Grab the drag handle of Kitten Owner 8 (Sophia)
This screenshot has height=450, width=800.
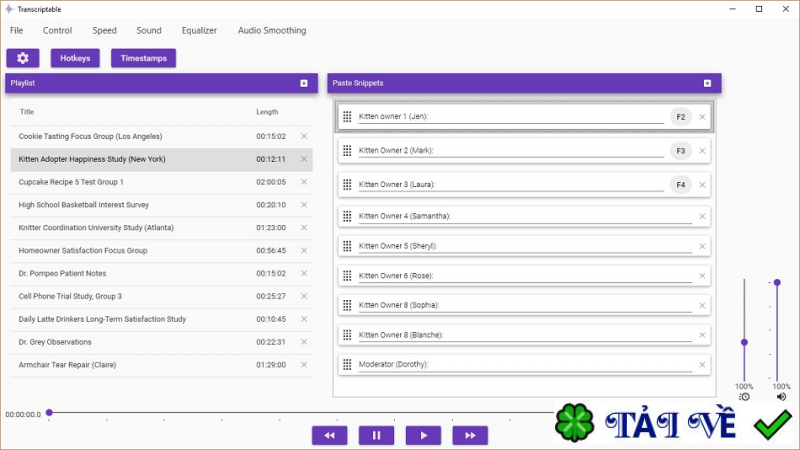pyautogui.click(x=347, y=305)
